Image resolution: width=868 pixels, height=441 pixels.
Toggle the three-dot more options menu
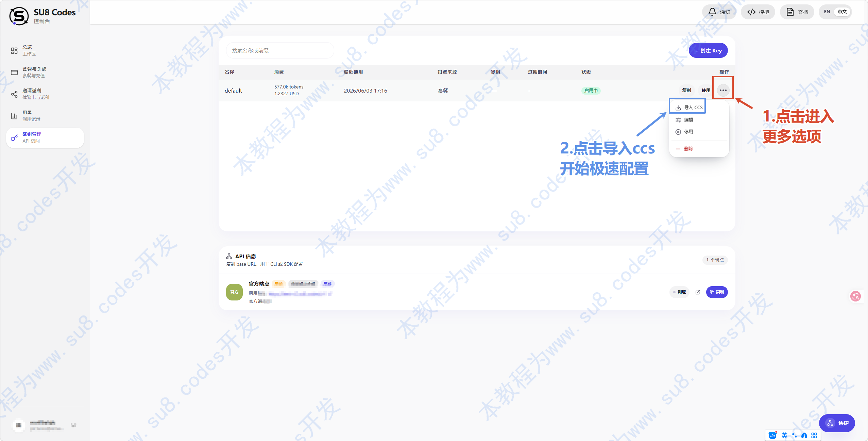723,90
